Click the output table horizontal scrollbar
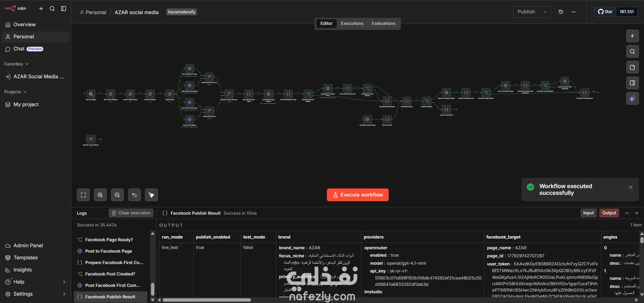Viewport: 644px width, 303px height. pyautogui.click(x=207, y=300)
